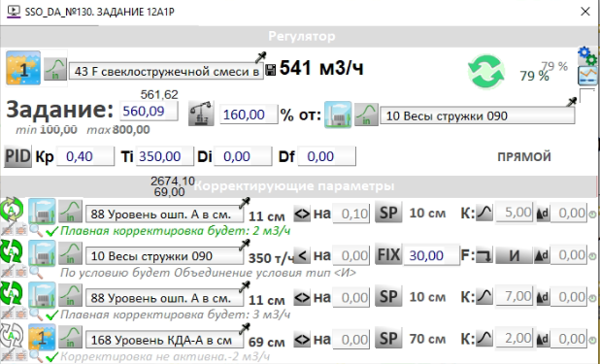Image resolution: width=600 pixels, height=364 pixels.
Task: Click the floppy disk save icon near 541 м3/ч
Action: point(271,70)
